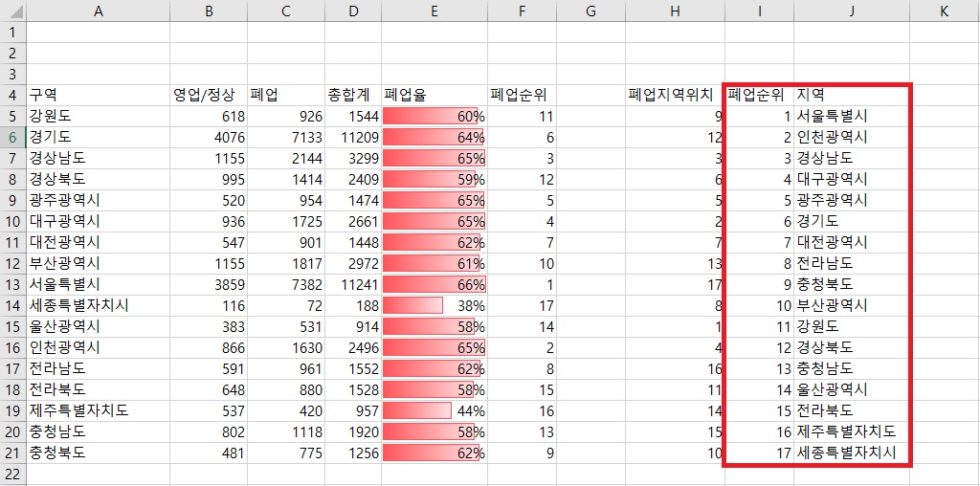Click the value 1256 in 총합계 column
Image resolution: width=980 pixels, height=486 pixels.
coord(362,453)
